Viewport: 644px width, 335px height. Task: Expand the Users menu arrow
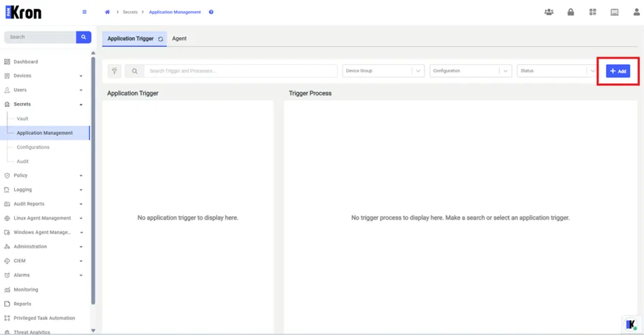click(81, 90)
